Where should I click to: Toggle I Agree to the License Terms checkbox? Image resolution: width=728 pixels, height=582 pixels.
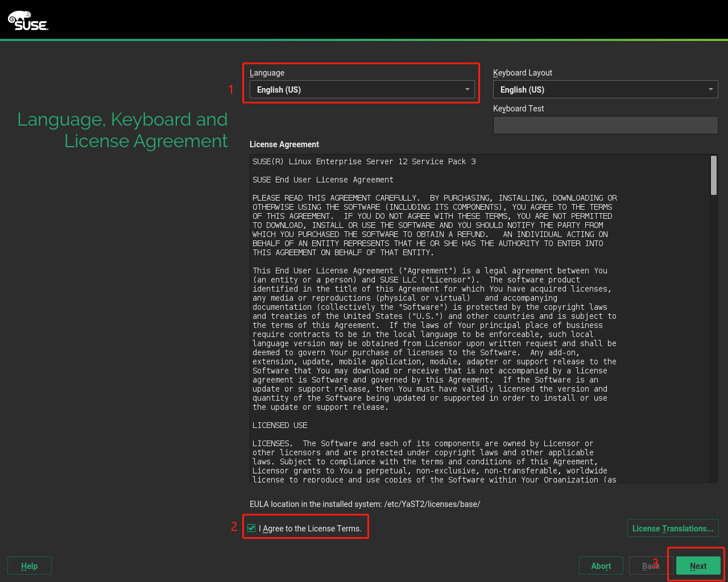tap(251, 529)
